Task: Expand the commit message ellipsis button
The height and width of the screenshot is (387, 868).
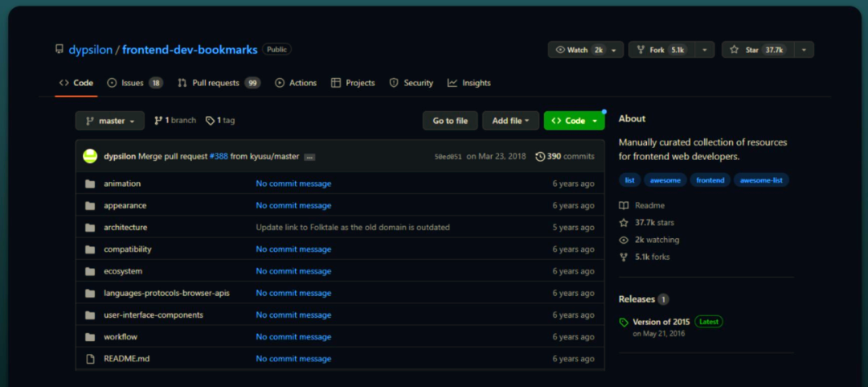Action: coord(309,157)
